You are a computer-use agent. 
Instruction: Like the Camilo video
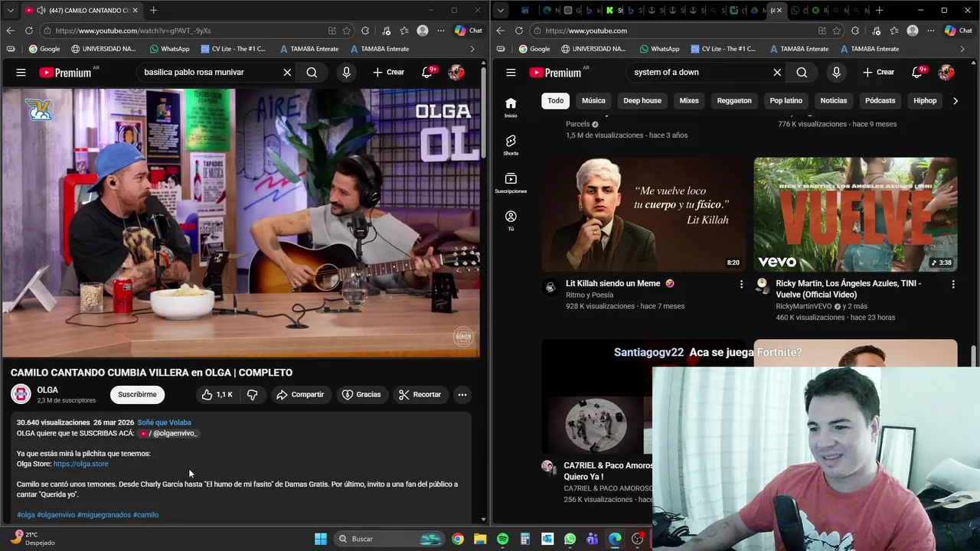[217, 395]
